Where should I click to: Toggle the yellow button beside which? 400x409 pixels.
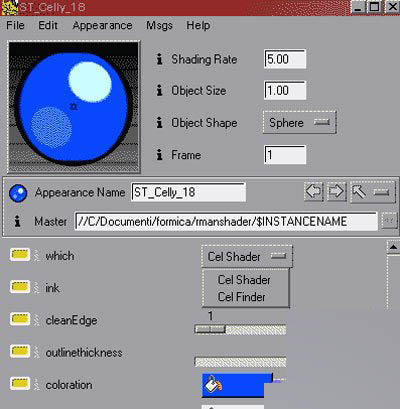click(20, 255)
